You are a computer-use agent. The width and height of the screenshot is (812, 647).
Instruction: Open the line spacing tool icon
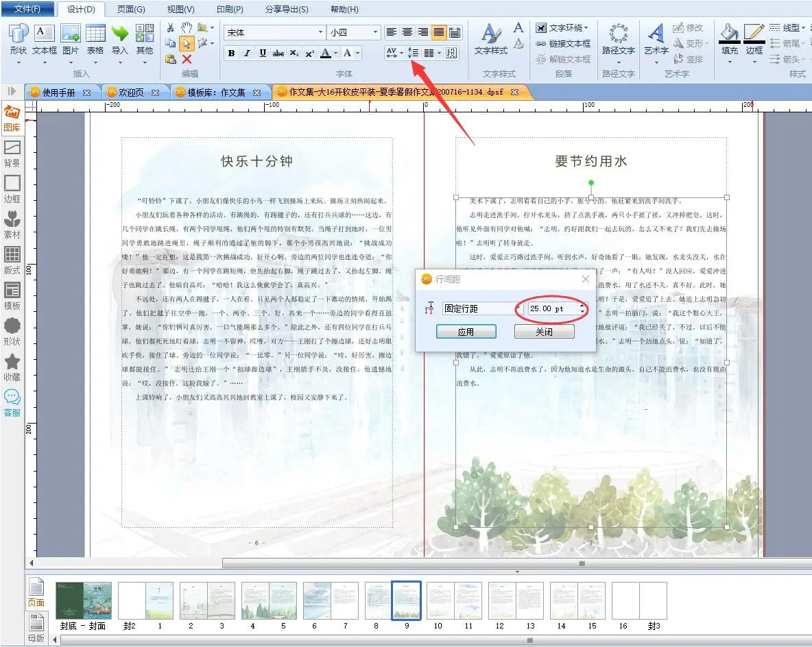413,53
